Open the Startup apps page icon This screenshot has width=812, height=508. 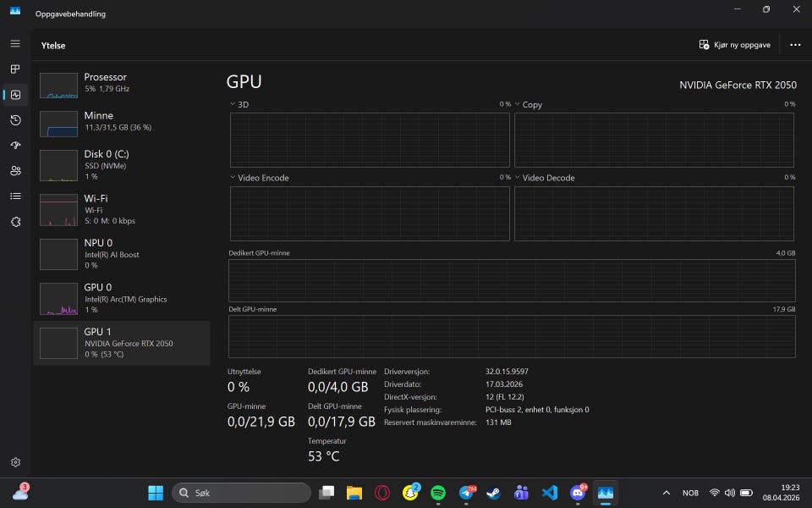coord(15,145)
